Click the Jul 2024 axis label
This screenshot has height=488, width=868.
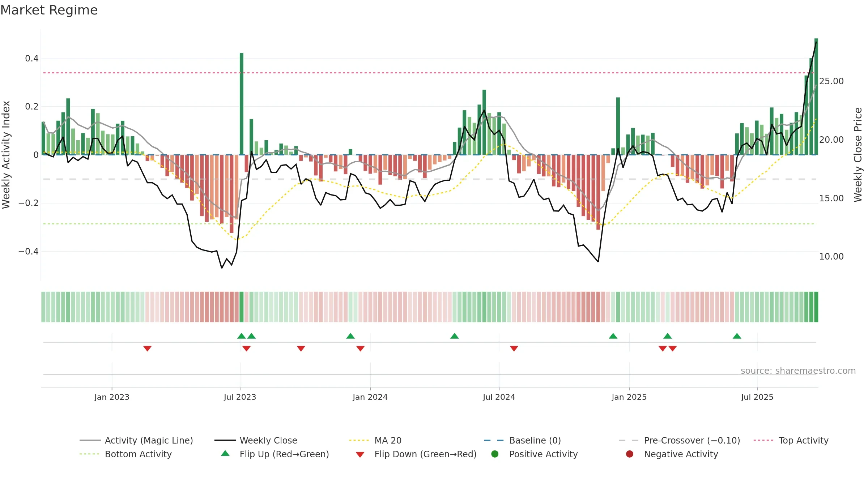point(499,397)
